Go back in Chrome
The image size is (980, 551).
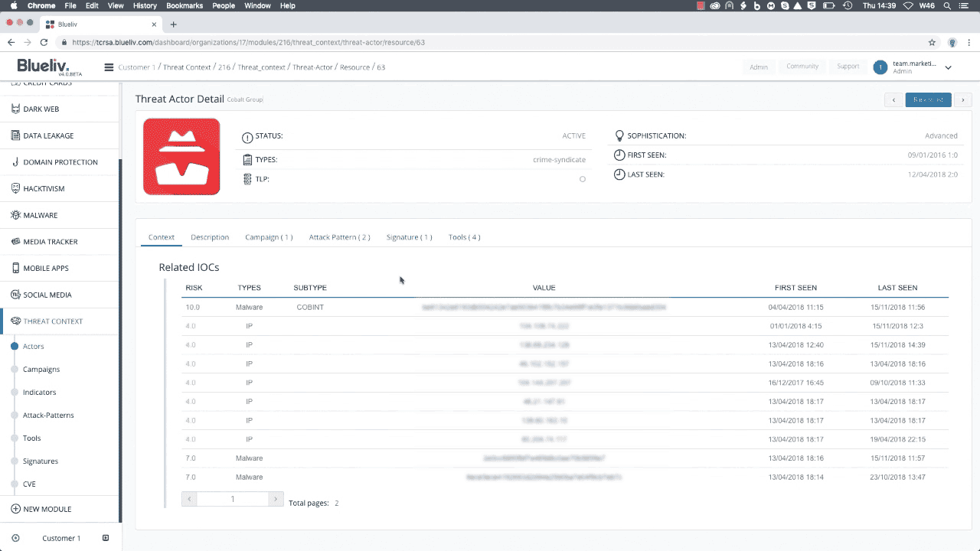click(11, 42)
